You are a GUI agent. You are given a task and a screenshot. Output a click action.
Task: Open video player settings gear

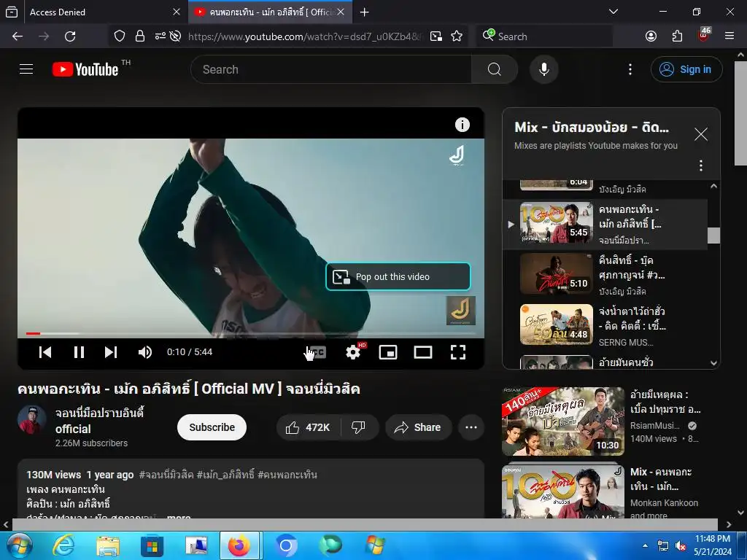click(x=353, y=352)
